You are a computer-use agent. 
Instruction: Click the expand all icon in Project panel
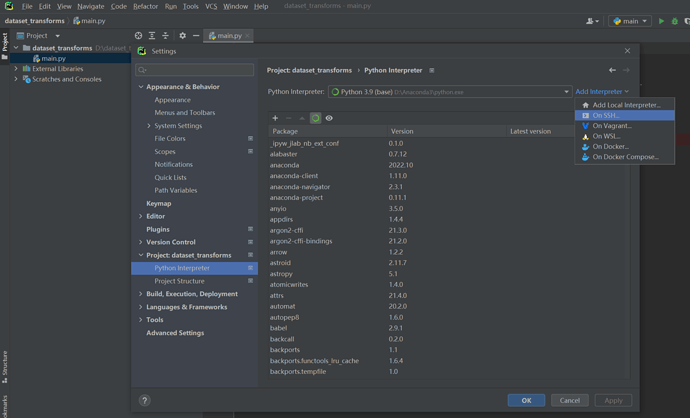[152, 36]
